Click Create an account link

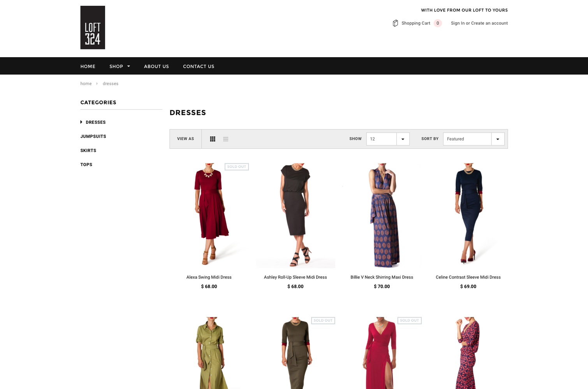[489, 23]
